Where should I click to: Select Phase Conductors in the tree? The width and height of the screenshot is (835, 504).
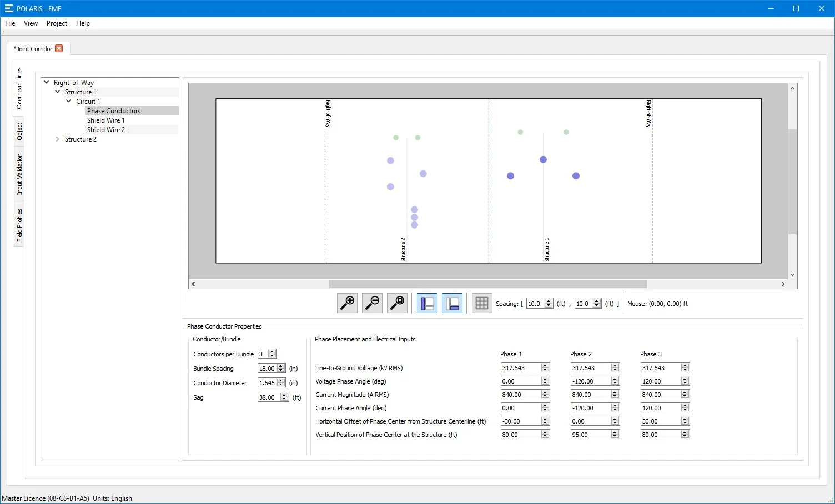click(x=113, y=110)
